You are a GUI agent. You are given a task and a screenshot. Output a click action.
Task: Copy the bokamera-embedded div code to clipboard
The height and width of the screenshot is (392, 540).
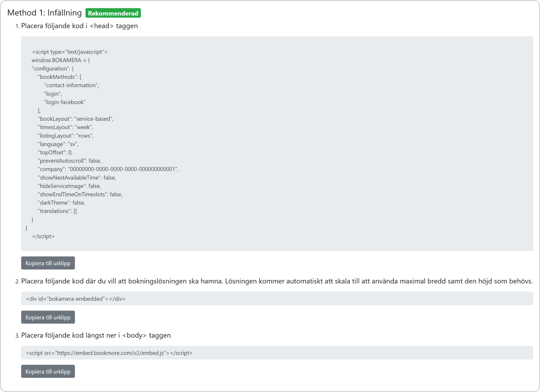coord(48,317)
